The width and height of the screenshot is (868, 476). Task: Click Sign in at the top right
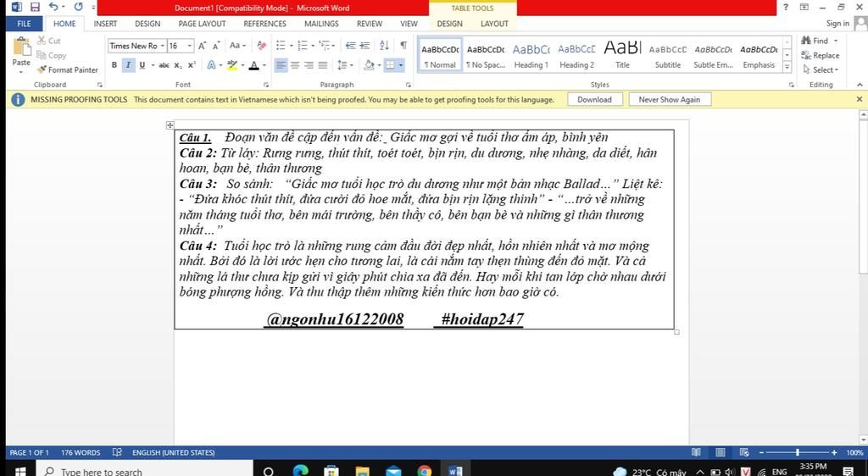tap(837, 24)
